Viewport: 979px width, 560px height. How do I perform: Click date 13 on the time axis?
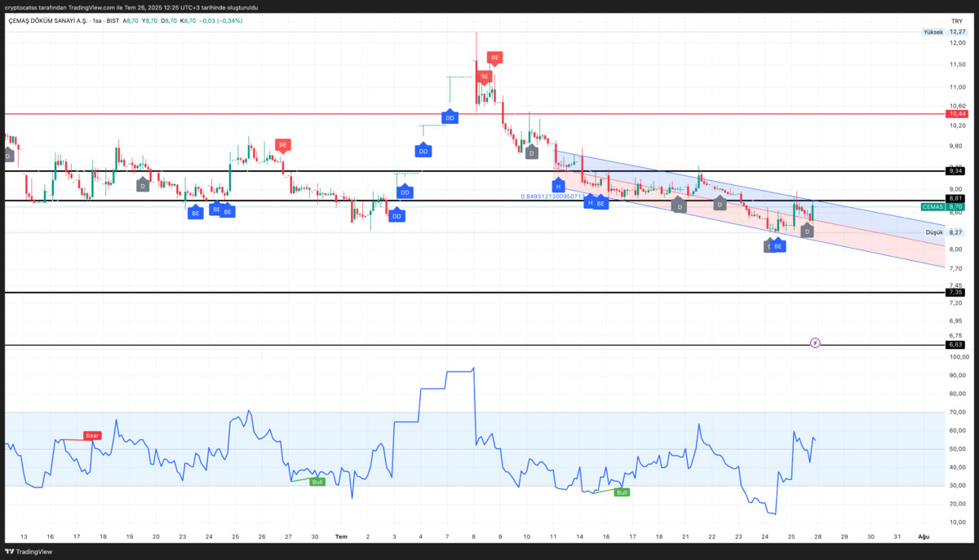[x=24, y=536]
